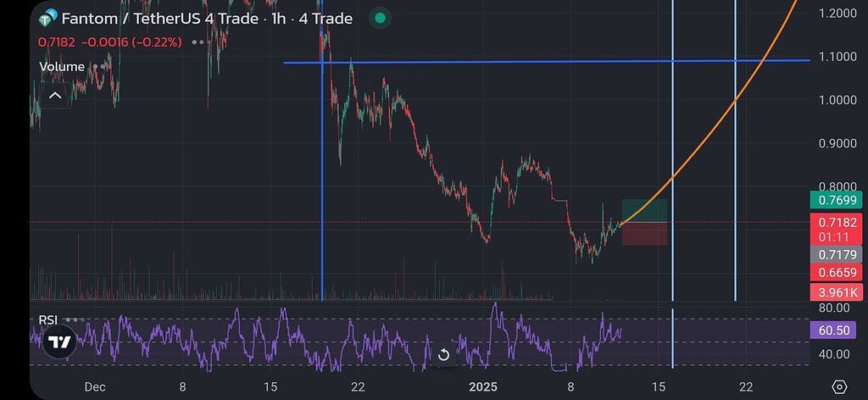Viewport: 868px width, 400px height.
Task: Collapse the indicator legend with the chevron
Action: coord(55,95)
